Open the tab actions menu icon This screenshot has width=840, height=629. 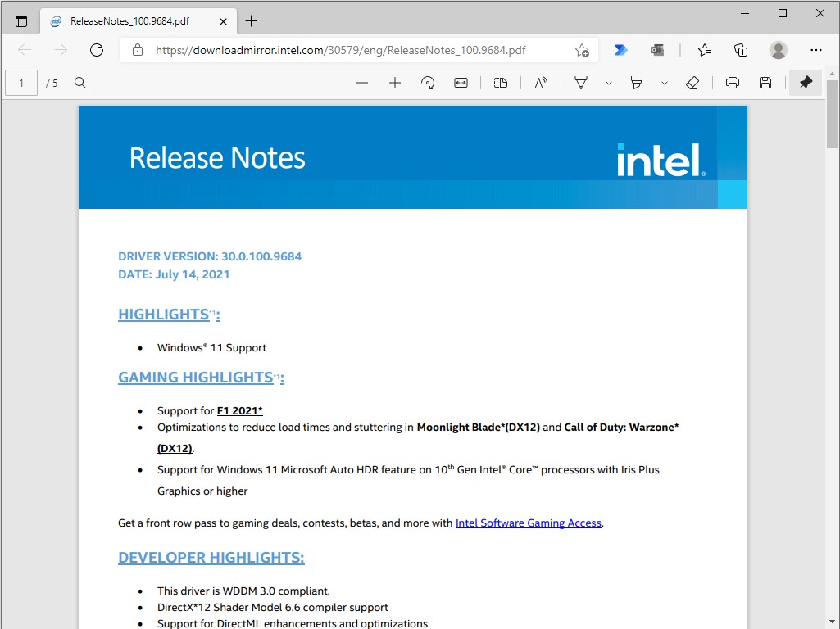click(20, 21)
